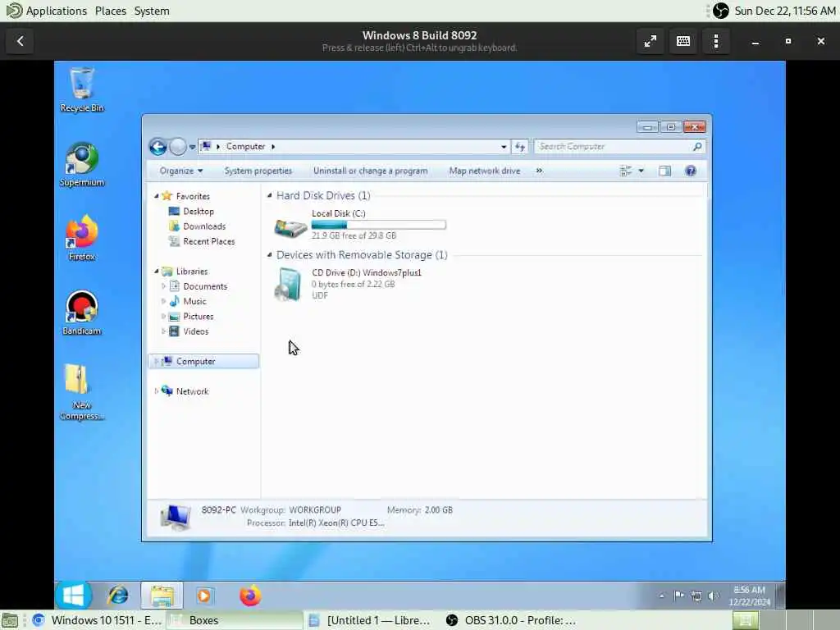840x630 pixels.
Task: Click the network tray icon
Action: 696,596
